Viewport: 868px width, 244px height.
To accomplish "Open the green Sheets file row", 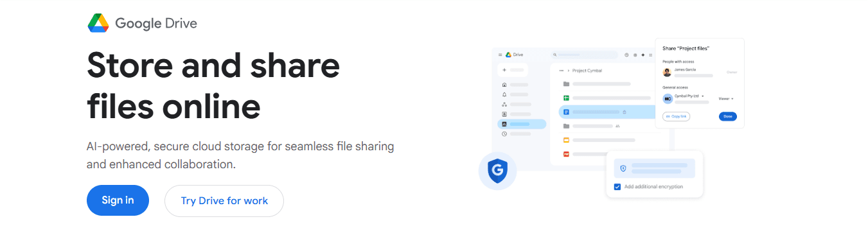I will [x=607, y=98].
